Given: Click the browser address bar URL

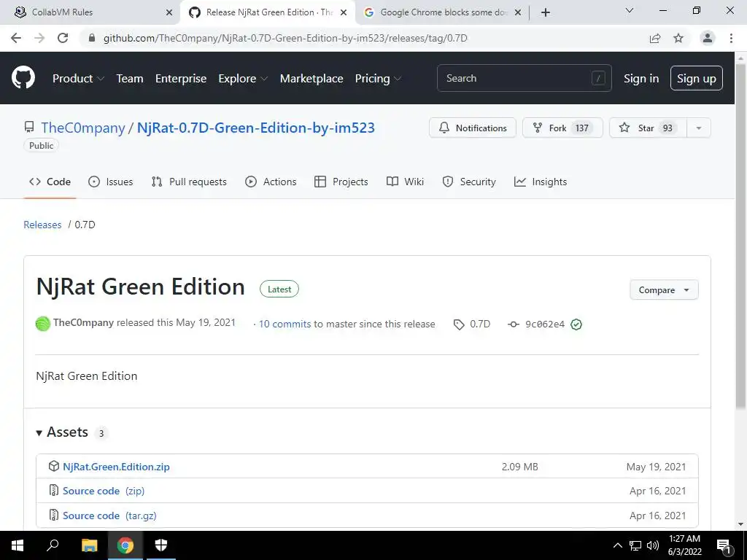Looking at the screenshot, I should point(285,38).
